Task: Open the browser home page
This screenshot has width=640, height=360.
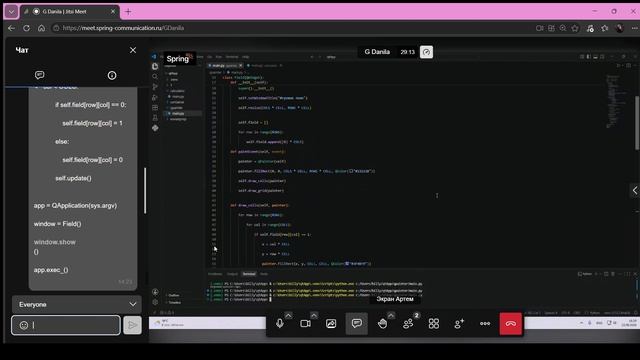Action: [42, 28]
